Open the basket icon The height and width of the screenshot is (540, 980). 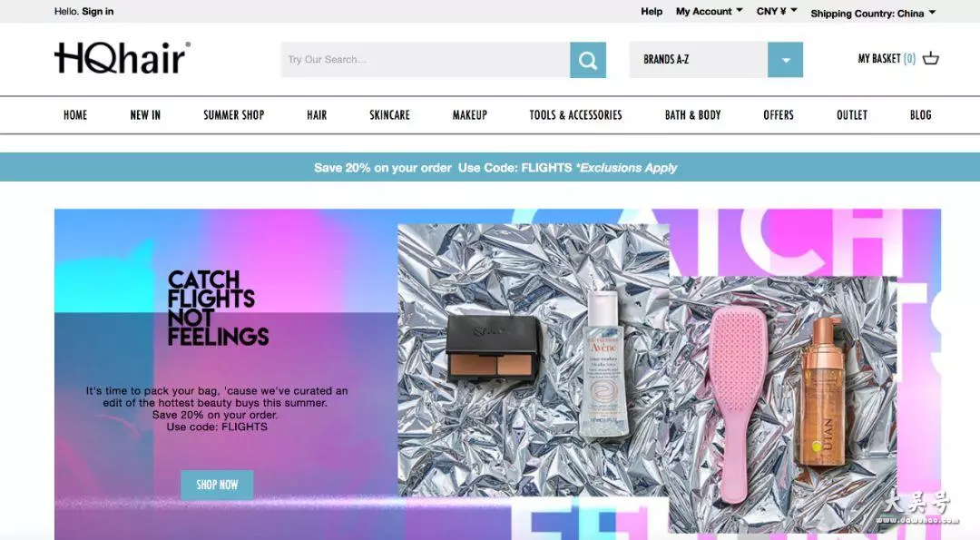tap(931, 59)
